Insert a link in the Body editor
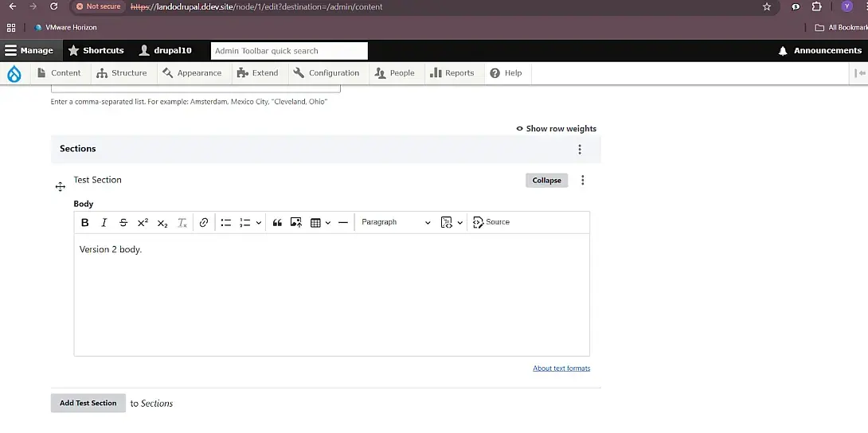 click(x=204, y=222)
